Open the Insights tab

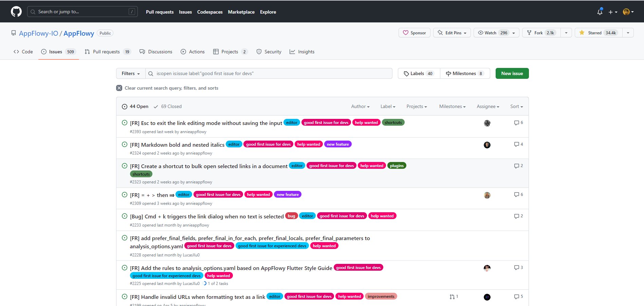tap(302, 52)
